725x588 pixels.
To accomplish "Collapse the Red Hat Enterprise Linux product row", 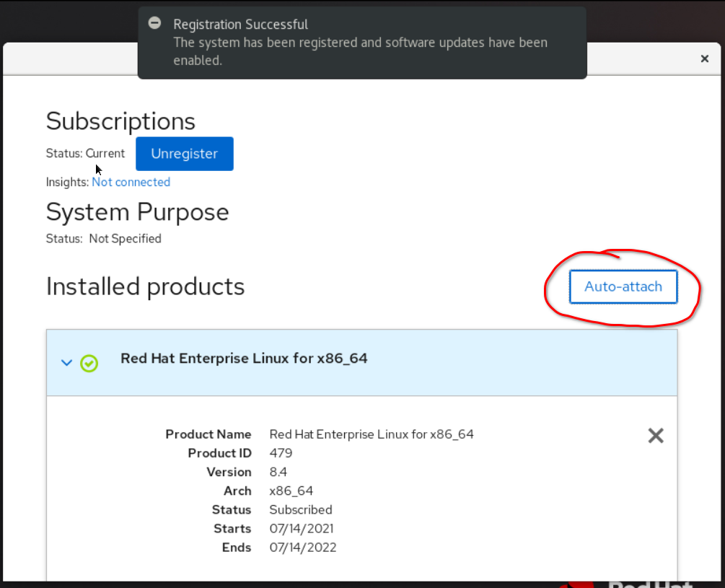I will click(66, 363).
